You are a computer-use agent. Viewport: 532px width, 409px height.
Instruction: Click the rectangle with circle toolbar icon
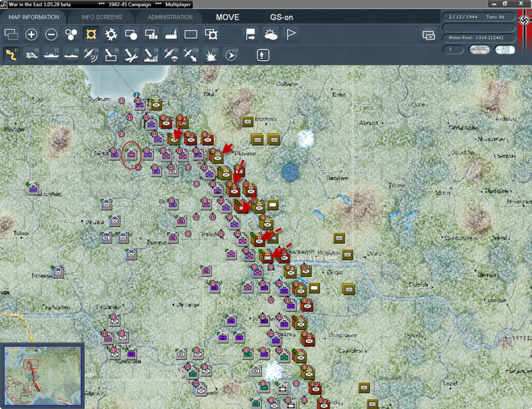coord(131,34)
